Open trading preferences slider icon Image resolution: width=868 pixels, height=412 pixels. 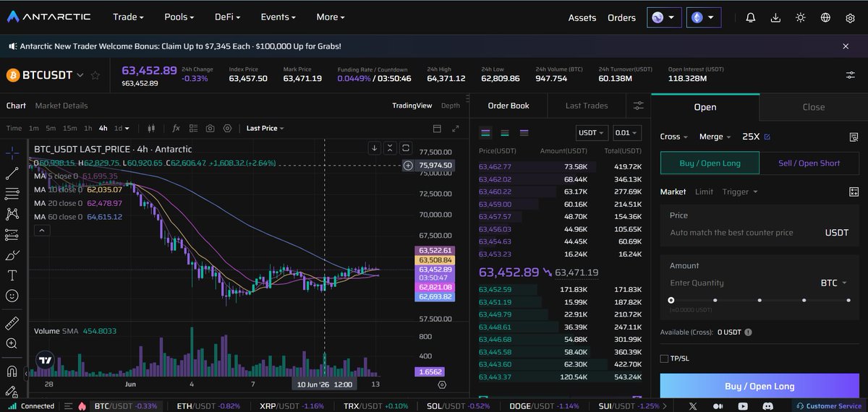click(850, 75)
